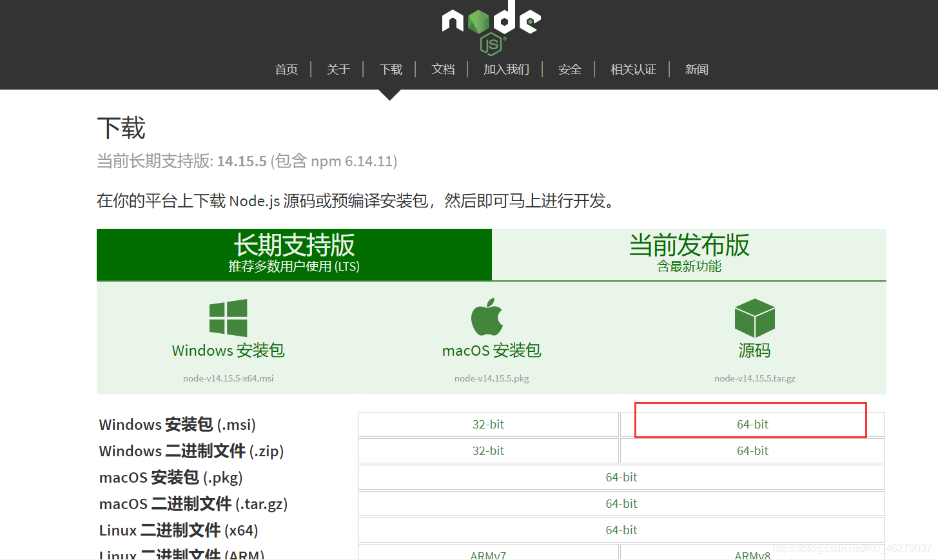Click the green source code cube icon
The height and width of the screenshot is (560, 938).
(x=754, y=318)
